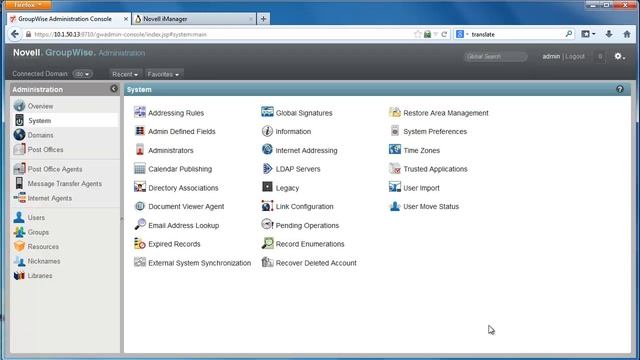Click the browser URL address bar

click(x=220, y=34)
